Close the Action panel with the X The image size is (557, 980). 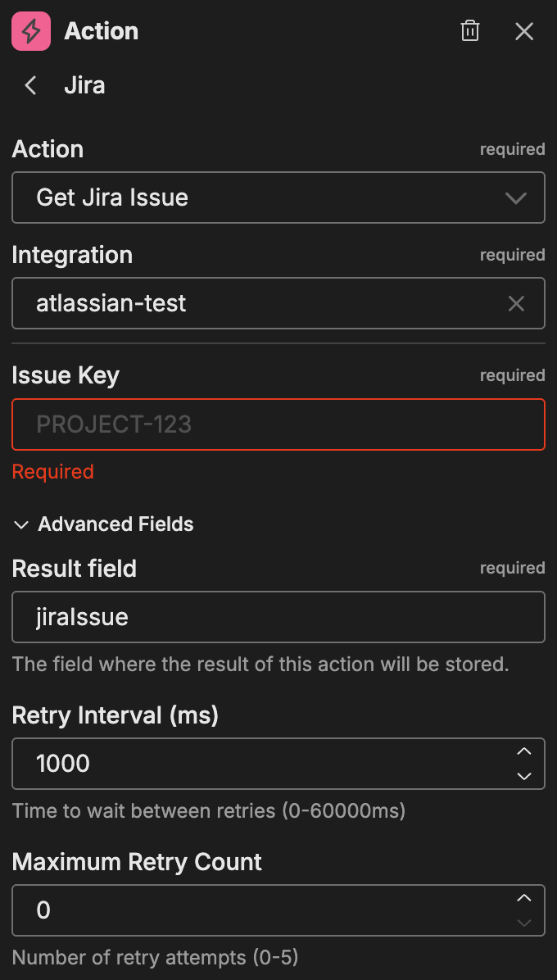click(524, 31)
